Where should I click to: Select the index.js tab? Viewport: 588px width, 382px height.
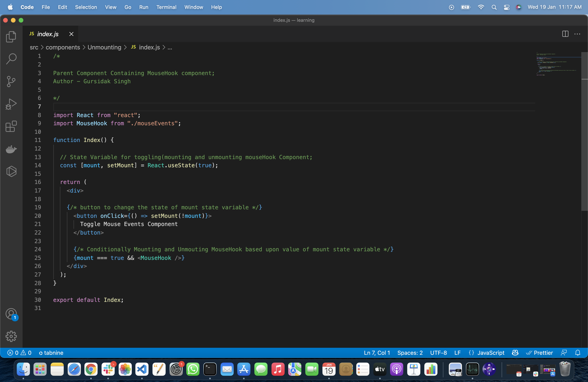coord(48,34)
